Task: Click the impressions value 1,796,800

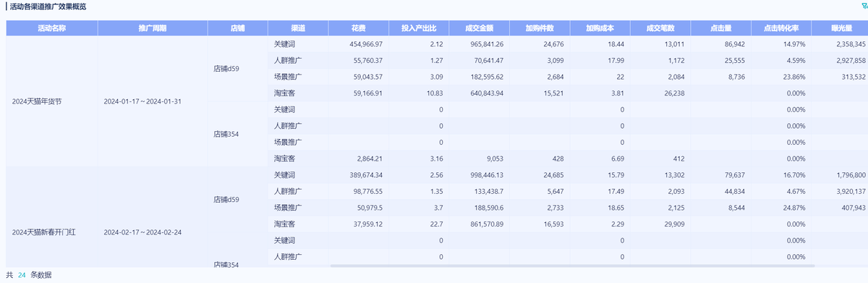Action: pyautogui.click(x=850, y=175)
